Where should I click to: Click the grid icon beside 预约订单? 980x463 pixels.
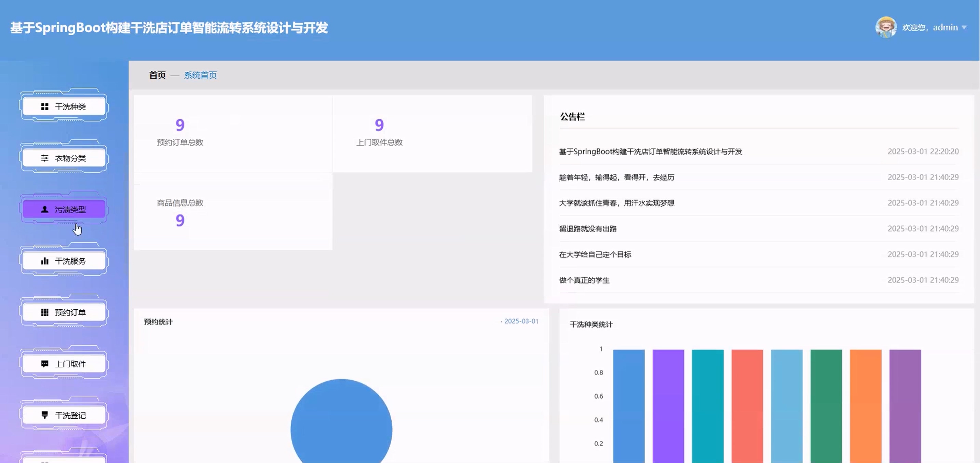pyautogui.click(x=44, y=312)
